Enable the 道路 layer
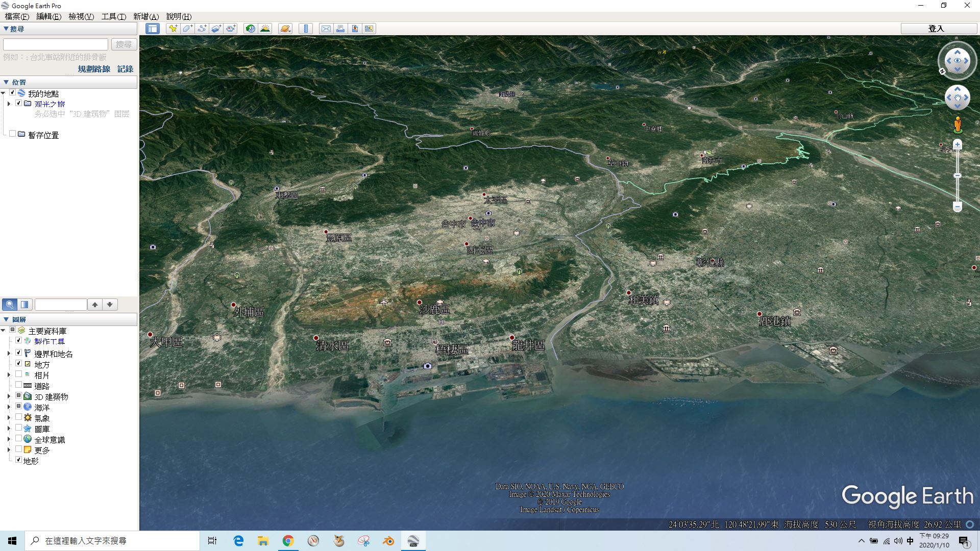Image resolution: width=980 pixels, height=551 pixels. pos(19,385)
